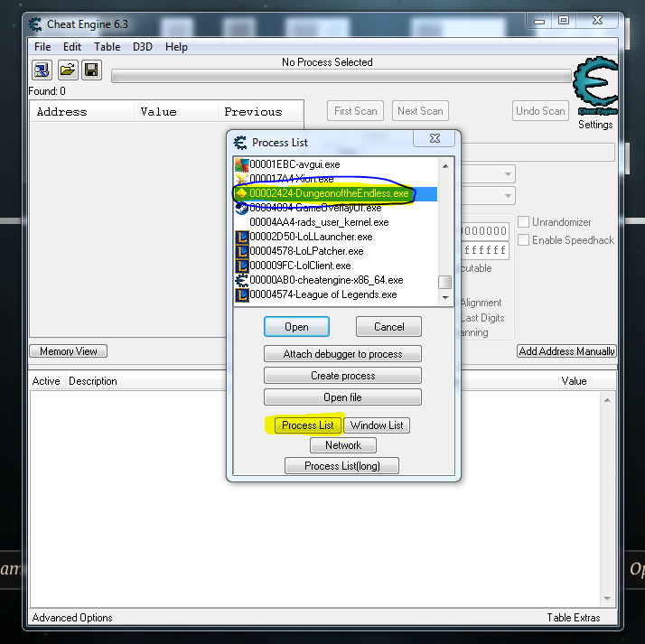This screenshot has height=644, width=645.
Task: Switch to the Window List view
Action: tap(377, 425)
